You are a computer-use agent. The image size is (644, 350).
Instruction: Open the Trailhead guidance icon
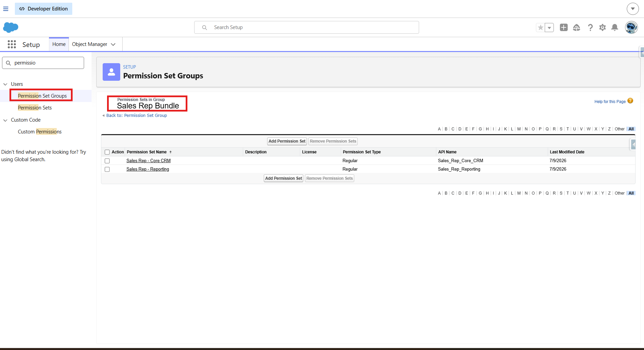pyautogui.click(x=576, y=27)
